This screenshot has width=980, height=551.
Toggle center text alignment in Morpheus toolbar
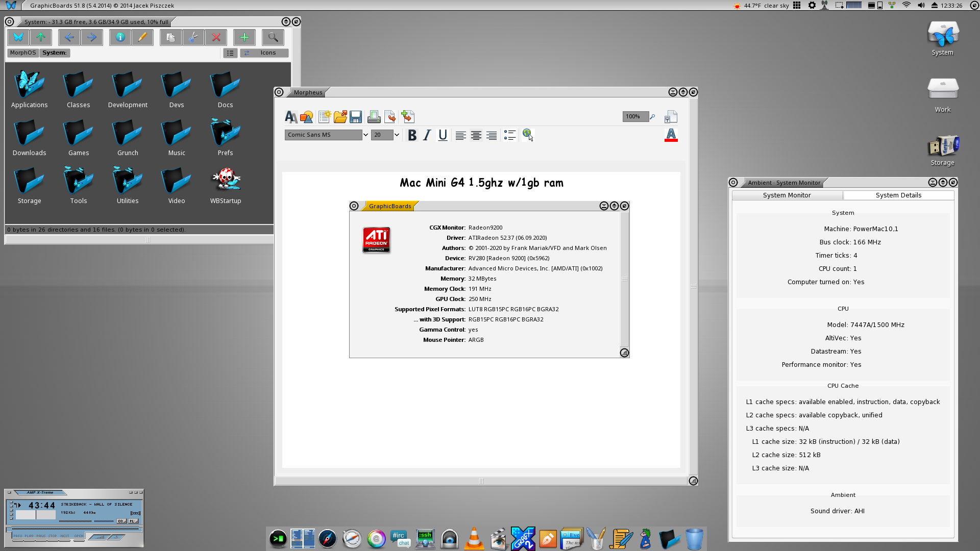[476, 135]
